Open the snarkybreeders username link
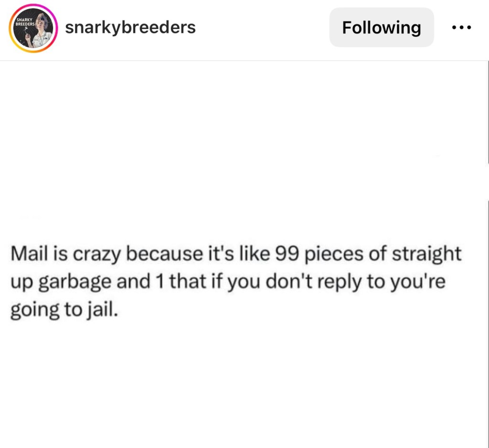The image size is (489, 448). click(x=130, y=28)
